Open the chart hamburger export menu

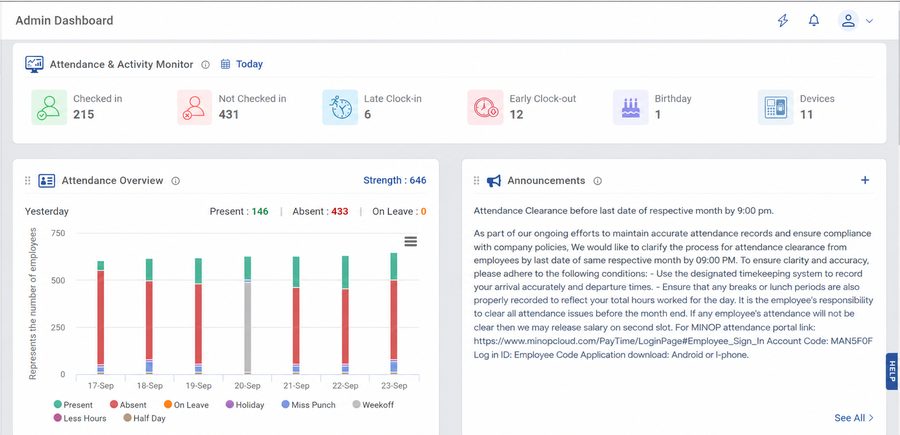click(410, 242)
